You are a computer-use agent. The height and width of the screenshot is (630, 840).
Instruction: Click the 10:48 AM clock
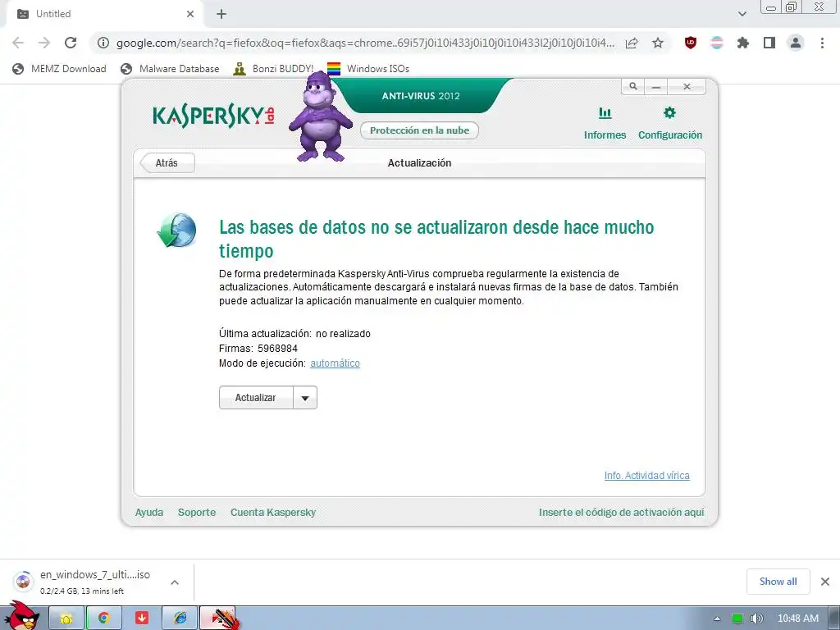(x=797, y=619)
